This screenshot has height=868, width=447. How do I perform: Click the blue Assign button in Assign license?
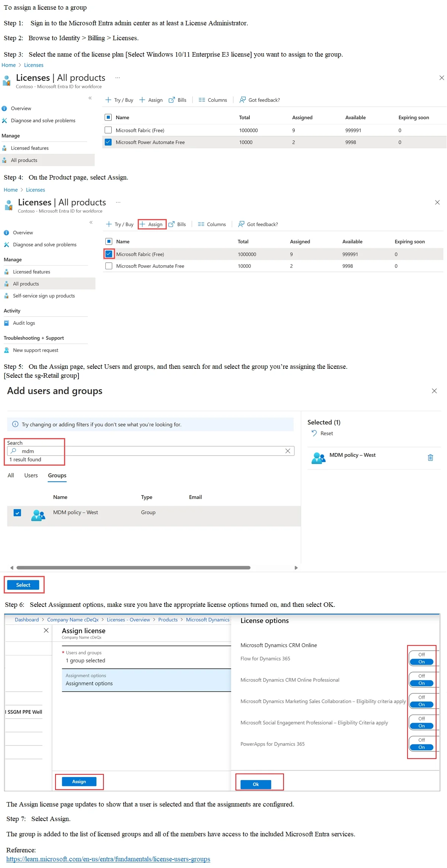[79, 782]
